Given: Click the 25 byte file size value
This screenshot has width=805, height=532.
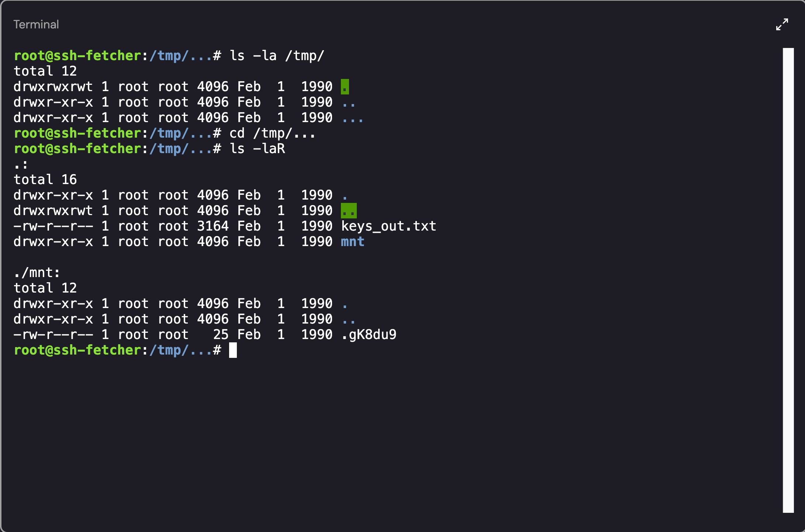Looking at the screenshot, I should [221, 335].
